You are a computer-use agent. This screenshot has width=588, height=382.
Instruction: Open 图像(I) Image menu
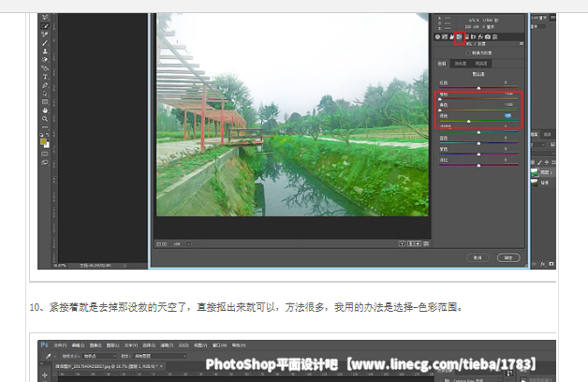(96, 345)
